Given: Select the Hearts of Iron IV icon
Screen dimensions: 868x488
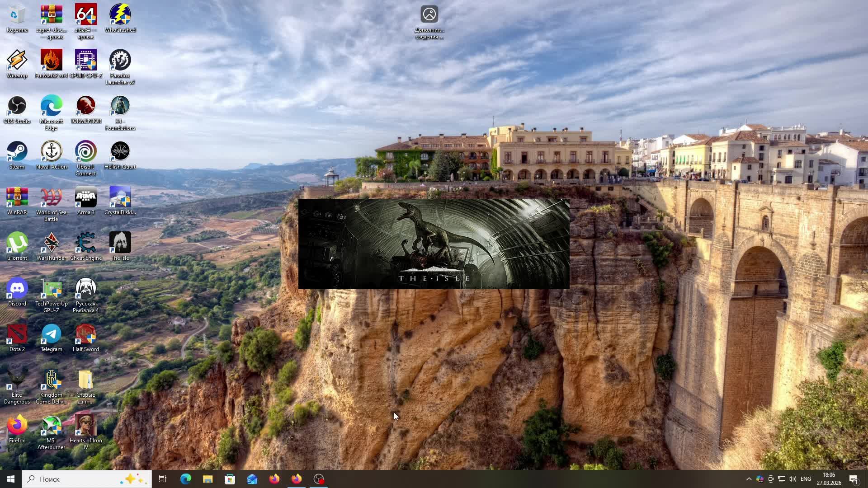Looking at the screenshot, I should (x=85, y=426).
